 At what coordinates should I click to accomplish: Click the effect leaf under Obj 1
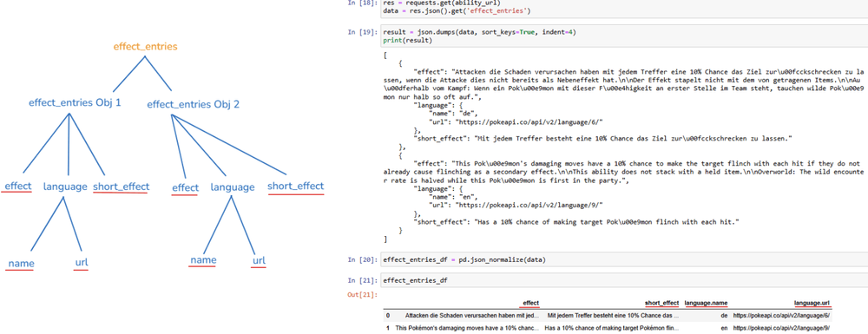click(18, 187)
